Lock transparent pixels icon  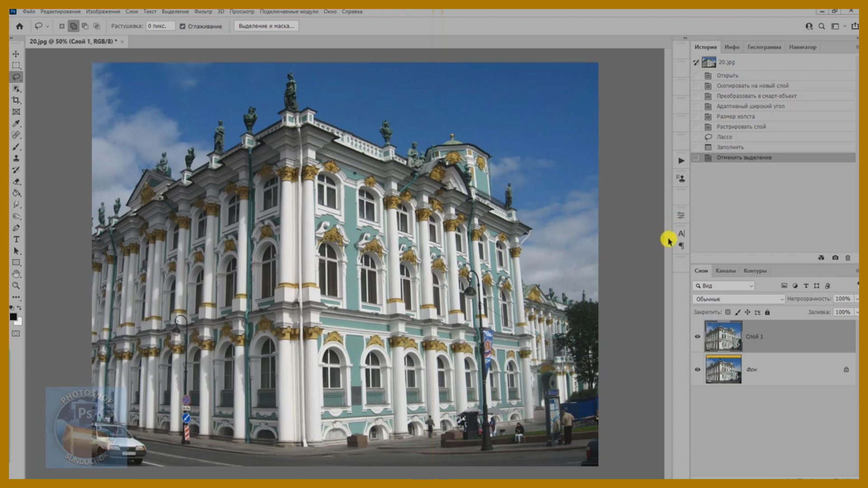[728, 312]
